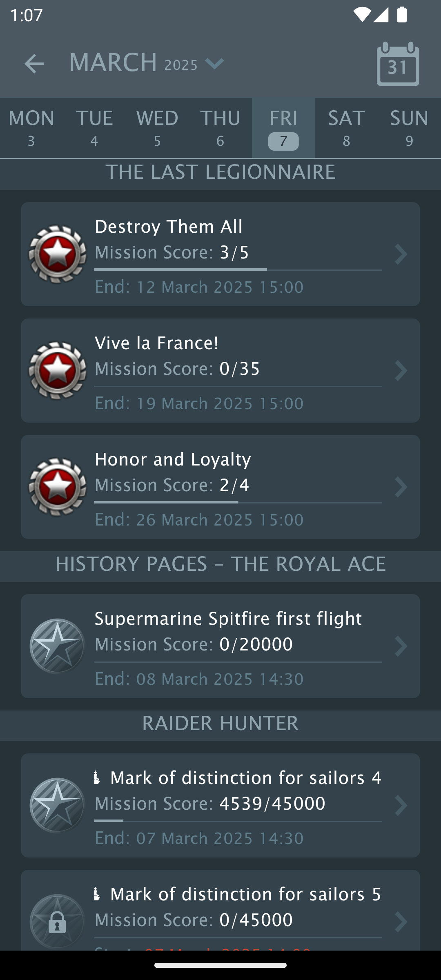Select the MON 3 day tab
Screen dimensions: 441x980
pos(31,128)
